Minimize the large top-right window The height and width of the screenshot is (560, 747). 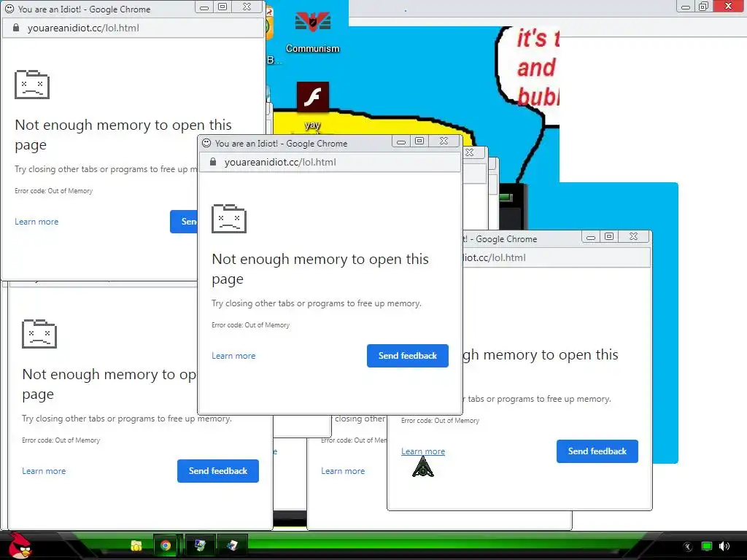686,6
